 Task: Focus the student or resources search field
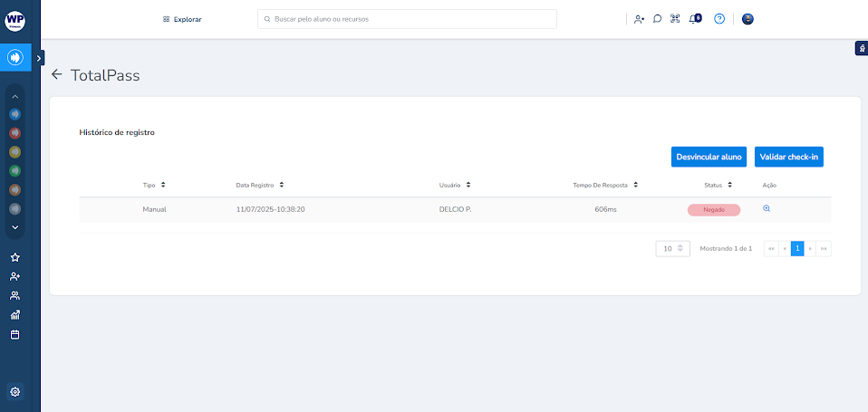tap(407, 19)
